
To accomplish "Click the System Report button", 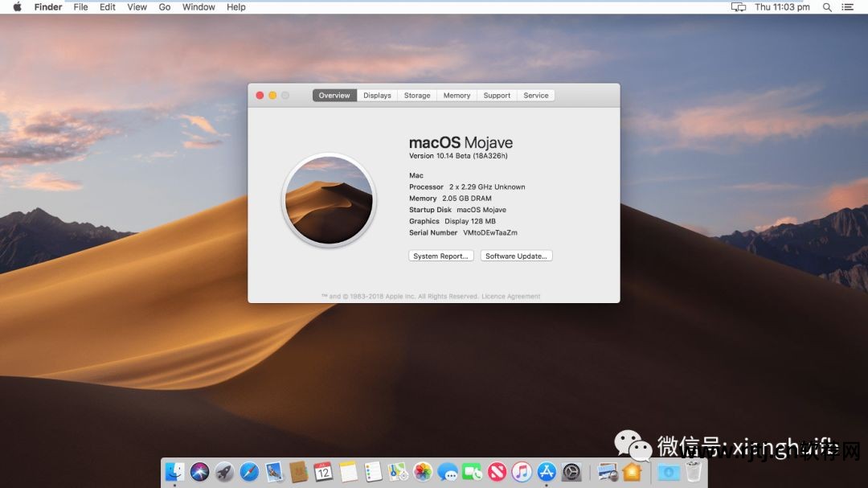I will 440,256.
